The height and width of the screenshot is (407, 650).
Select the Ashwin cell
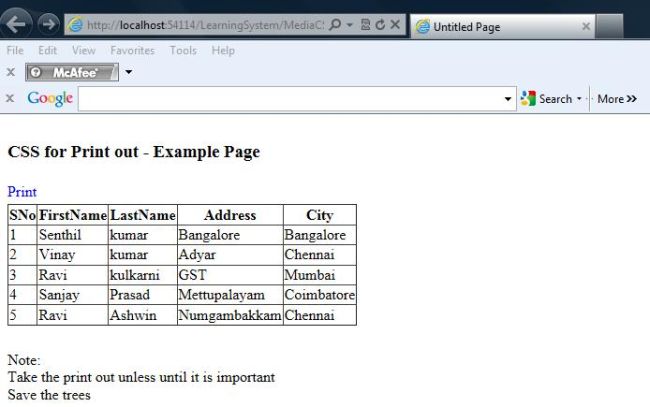143,315
